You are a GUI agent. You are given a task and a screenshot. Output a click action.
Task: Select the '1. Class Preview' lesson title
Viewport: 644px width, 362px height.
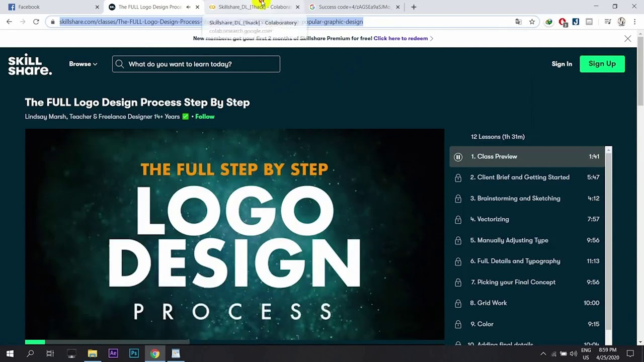[x=494, y=156]
